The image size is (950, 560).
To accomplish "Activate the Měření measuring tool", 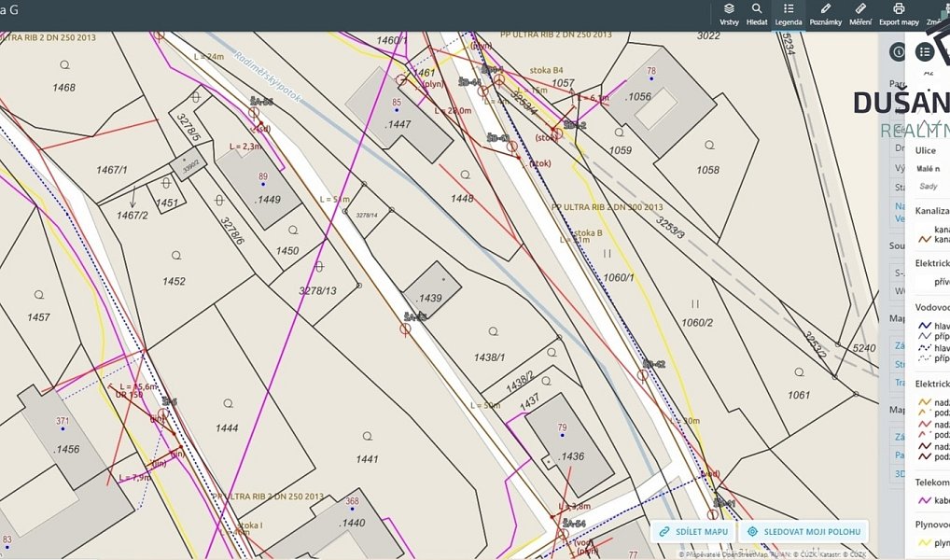I will coord(860,15).
